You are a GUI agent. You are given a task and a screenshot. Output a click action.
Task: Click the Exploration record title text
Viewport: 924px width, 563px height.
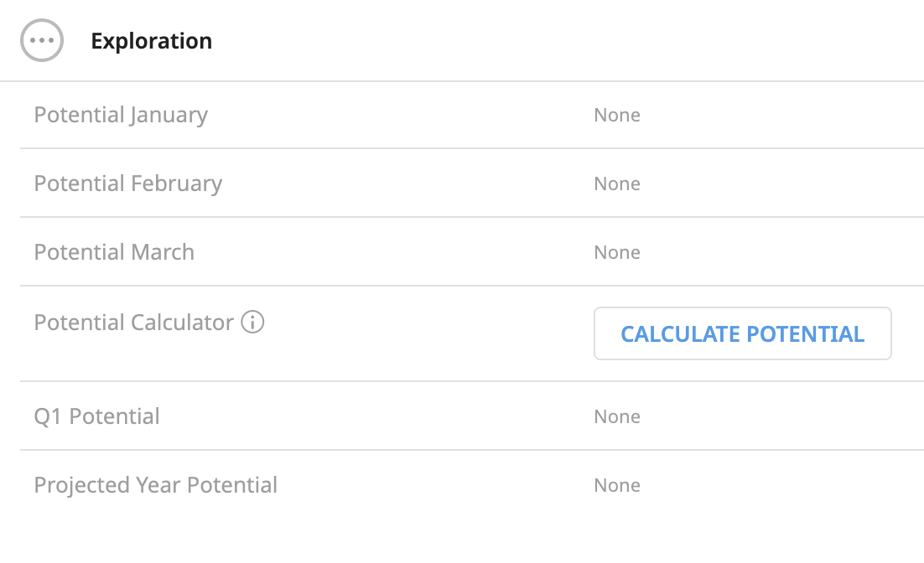pyautogui.click(x=152, y=40)
